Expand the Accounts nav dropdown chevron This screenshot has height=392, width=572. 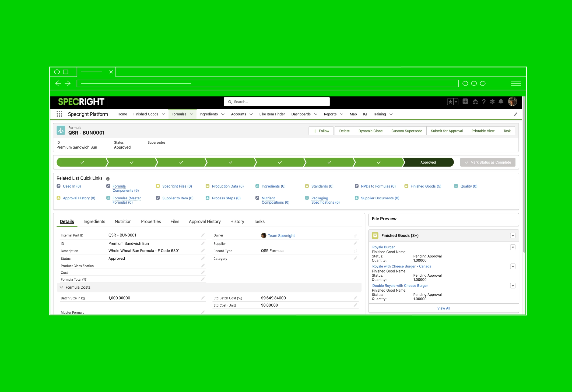tap(251, 114)
